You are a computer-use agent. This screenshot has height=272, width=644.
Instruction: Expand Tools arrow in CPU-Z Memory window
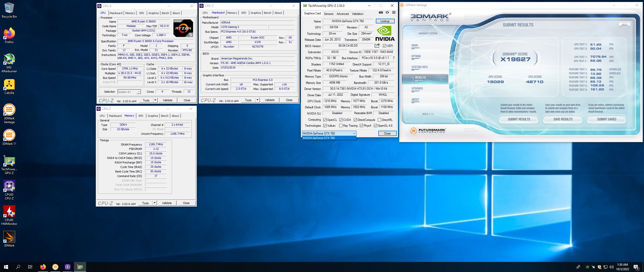click(154, 203)
